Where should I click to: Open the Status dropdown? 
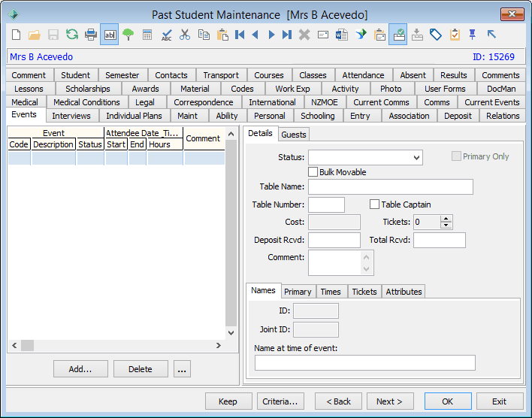coord(416,158)
